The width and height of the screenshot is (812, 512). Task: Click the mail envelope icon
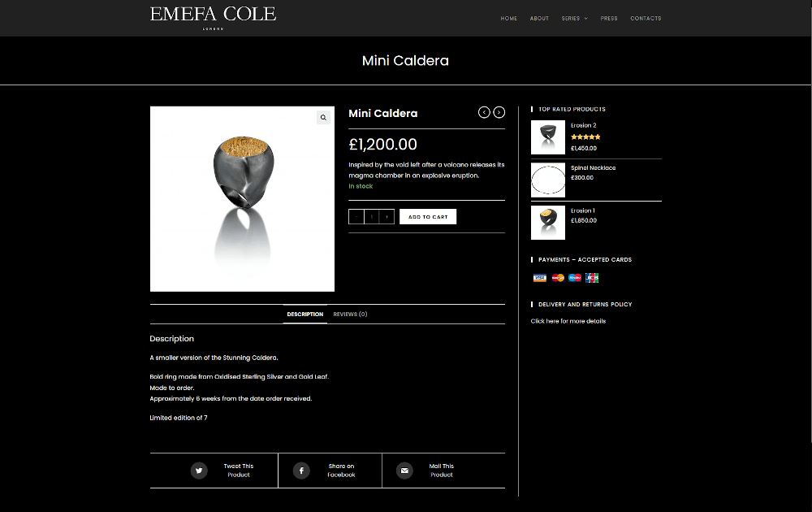point(404,471)
